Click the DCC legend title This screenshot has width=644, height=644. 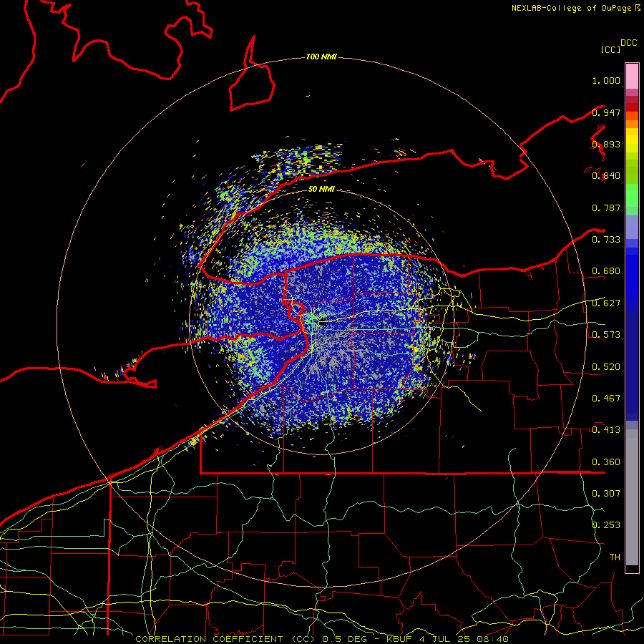pyautogui.click(x=628, y=43)
